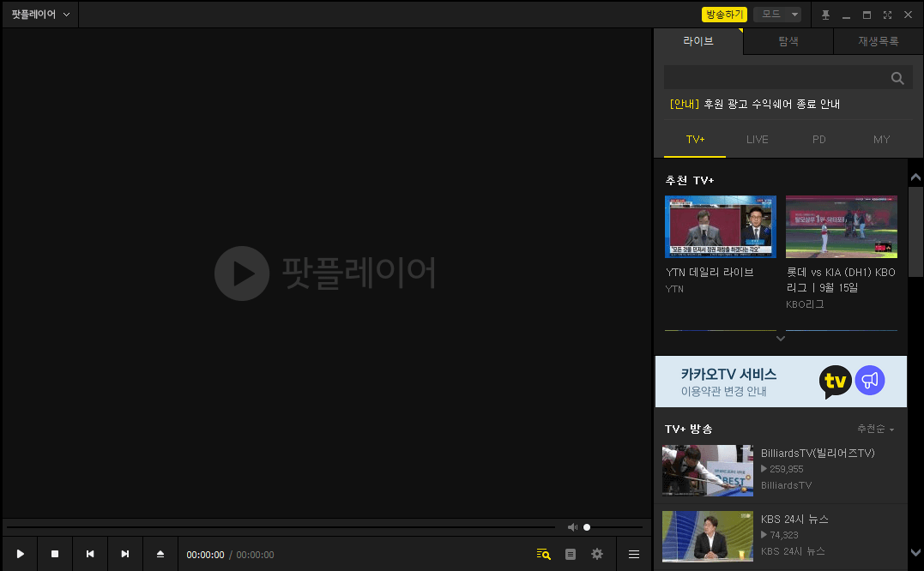
Task: Open the KBS 24시 뉴스 thumbnail
Action: point(708,536)
